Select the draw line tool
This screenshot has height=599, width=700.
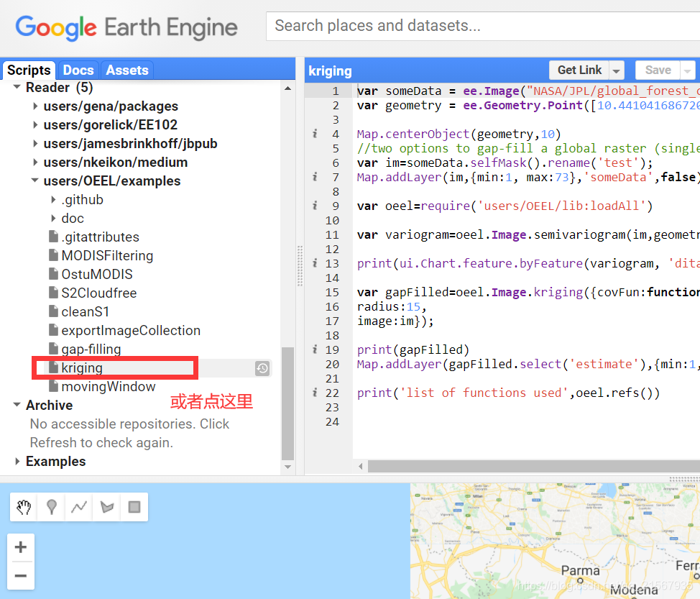coord(79,507)
